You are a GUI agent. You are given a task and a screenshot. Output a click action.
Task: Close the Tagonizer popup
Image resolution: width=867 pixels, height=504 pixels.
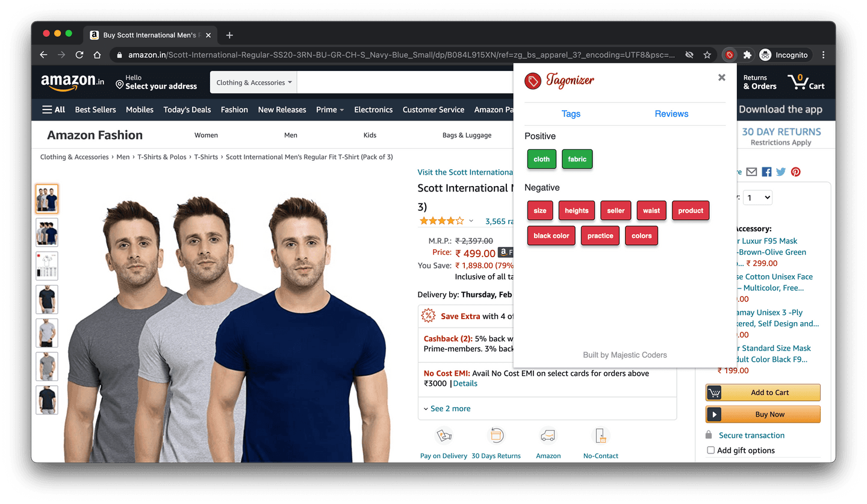coord(721,77)
